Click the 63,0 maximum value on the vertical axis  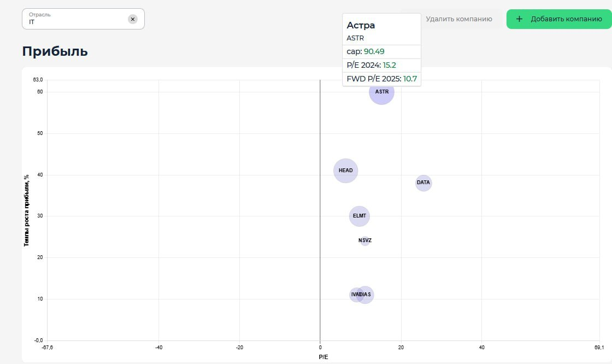38,80
